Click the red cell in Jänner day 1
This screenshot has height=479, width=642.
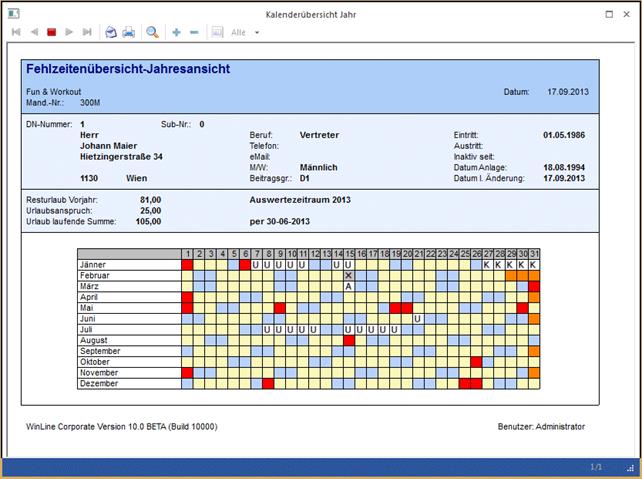(187, 265)
